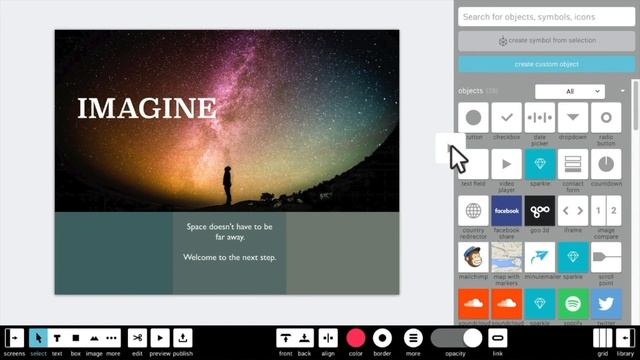Pick the box tool
Screen dimensions: 640x360
tap(76, 338)
